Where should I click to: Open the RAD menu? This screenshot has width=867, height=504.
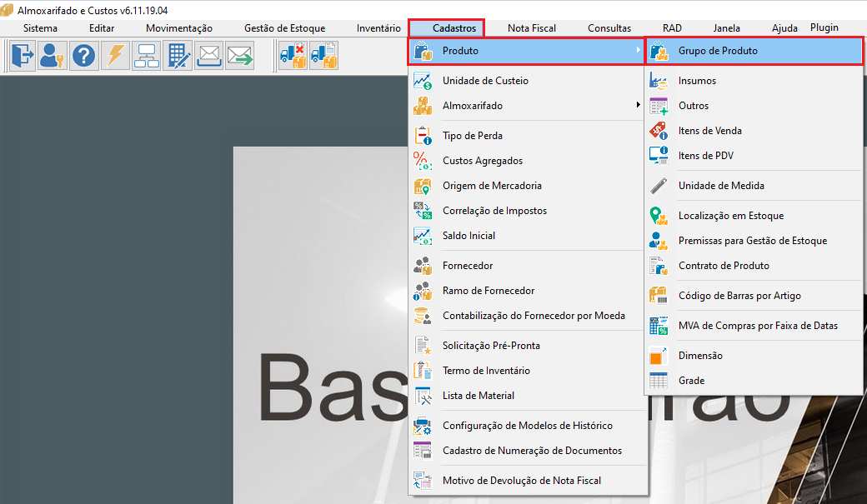673,28
